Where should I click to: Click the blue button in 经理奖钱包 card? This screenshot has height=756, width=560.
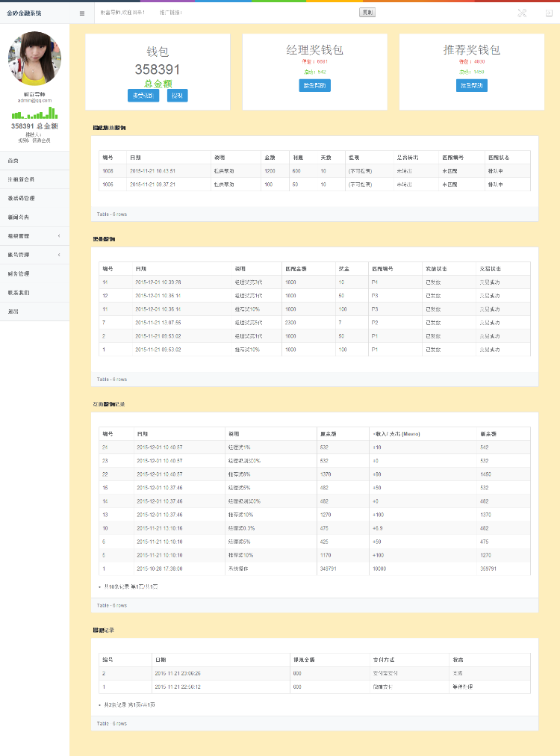click(x=314, y=85)
